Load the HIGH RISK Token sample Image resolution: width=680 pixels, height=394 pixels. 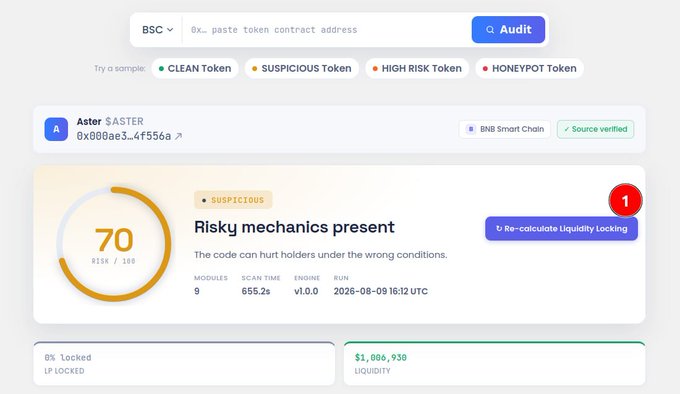(x=417, y=68)
